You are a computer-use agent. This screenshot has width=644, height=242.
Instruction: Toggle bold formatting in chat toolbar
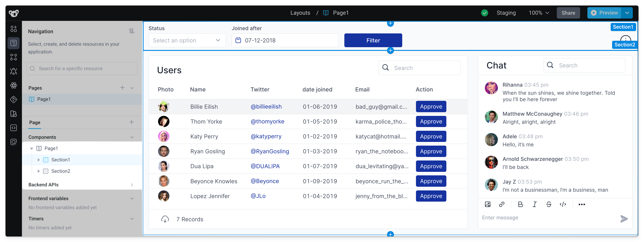[520, 204]
